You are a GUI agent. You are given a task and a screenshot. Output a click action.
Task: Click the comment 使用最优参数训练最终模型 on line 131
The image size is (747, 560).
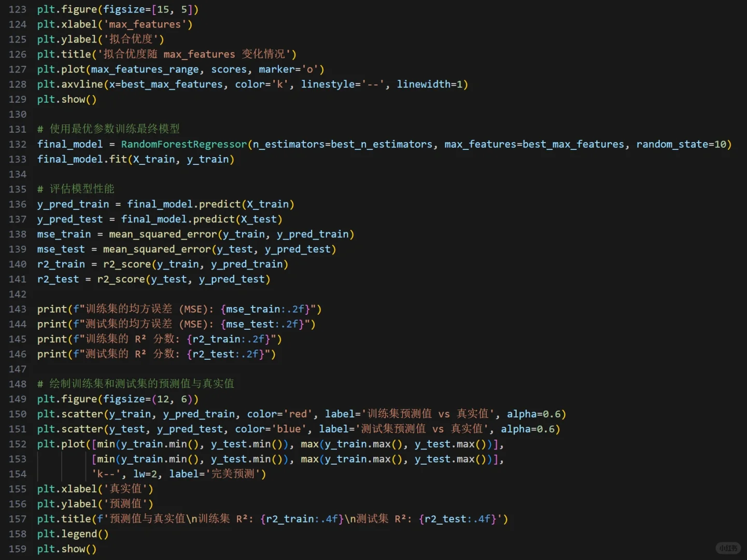114,129
